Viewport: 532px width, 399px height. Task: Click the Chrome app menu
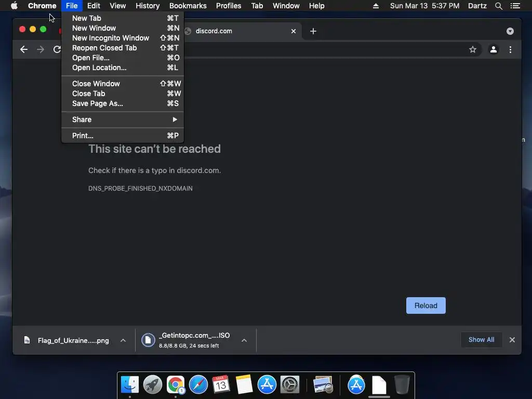click(x=42, y=6)
